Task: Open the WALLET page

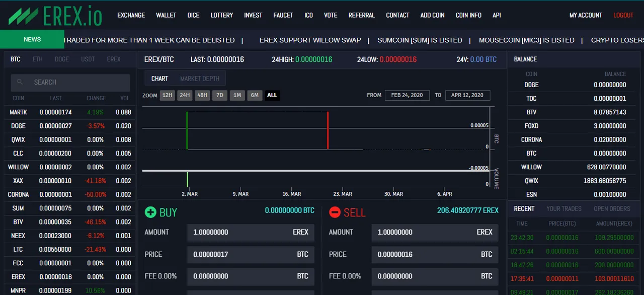Action: coord(166,15)
